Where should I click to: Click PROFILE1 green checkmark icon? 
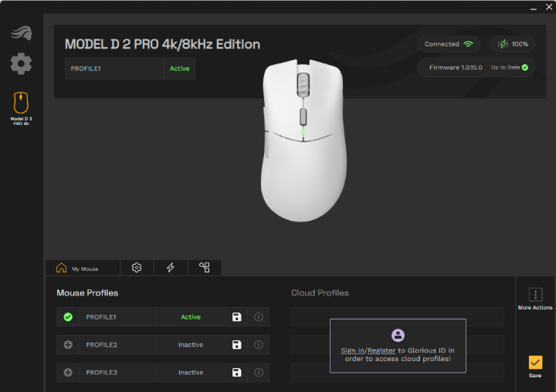(x=68, y=317)
